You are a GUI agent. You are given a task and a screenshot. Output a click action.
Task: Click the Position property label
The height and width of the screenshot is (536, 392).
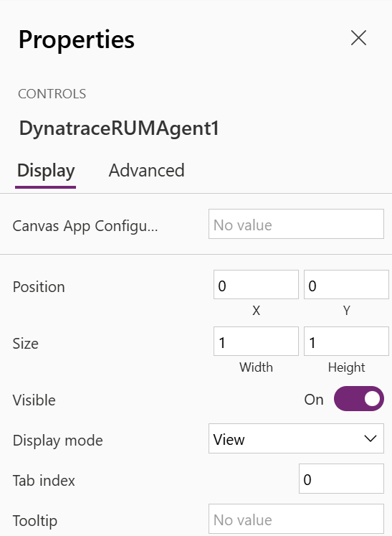pos(39,287)
